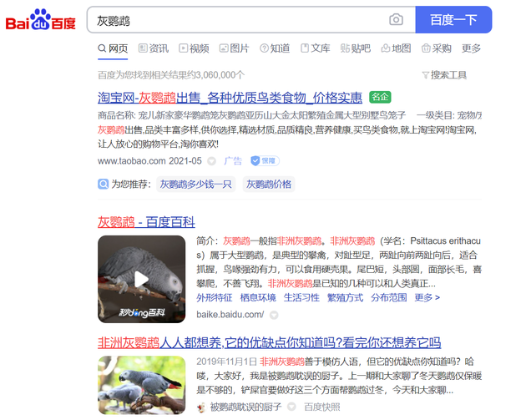Click the 网页 magnifier icon
The width and height of the screenshot is (526, 420).
point(102,48)
